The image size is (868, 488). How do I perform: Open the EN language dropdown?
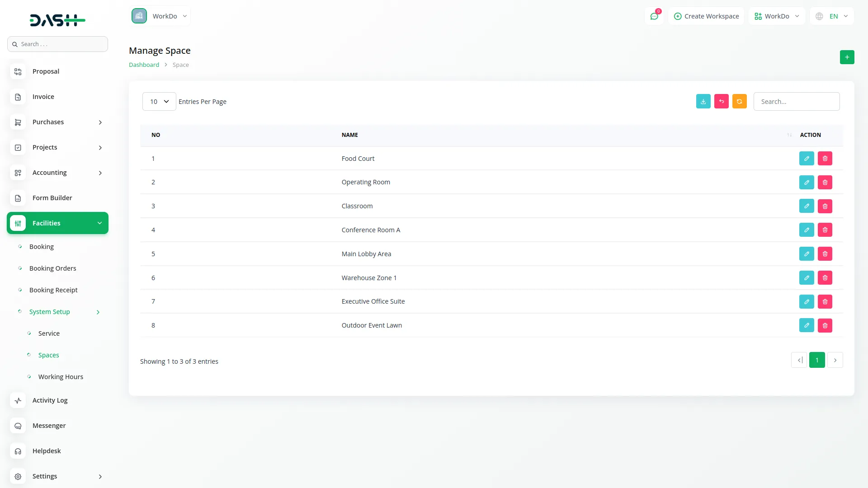(x=832, y=16)
